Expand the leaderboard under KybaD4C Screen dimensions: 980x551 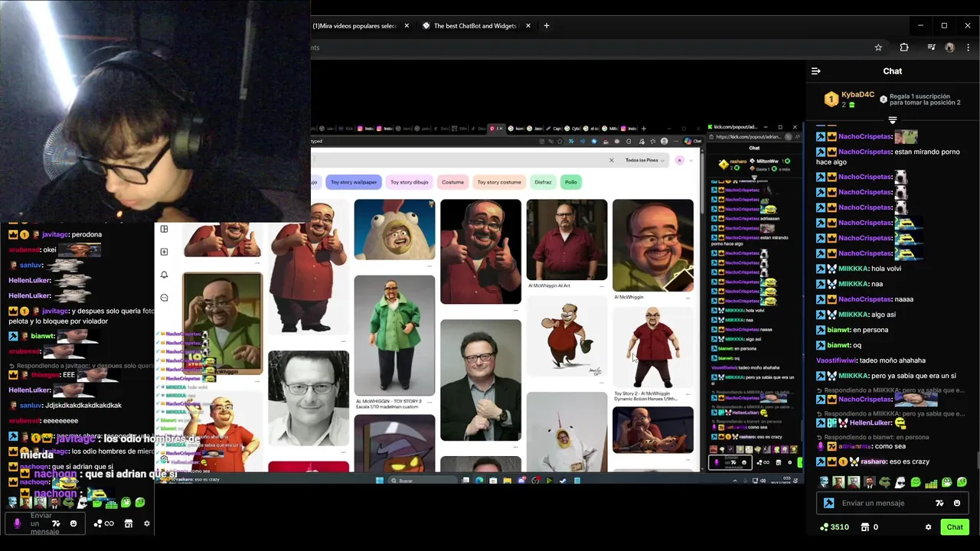point(893,120)
